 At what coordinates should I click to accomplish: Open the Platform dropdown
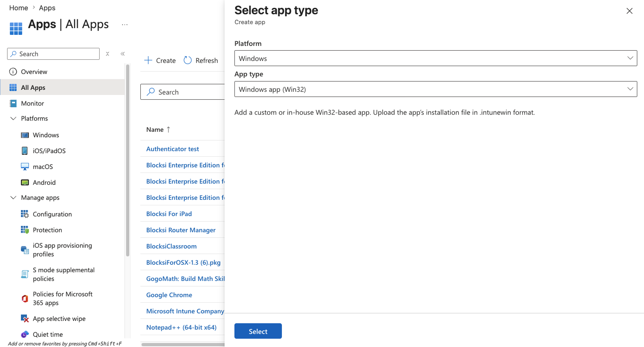[436, 58]
